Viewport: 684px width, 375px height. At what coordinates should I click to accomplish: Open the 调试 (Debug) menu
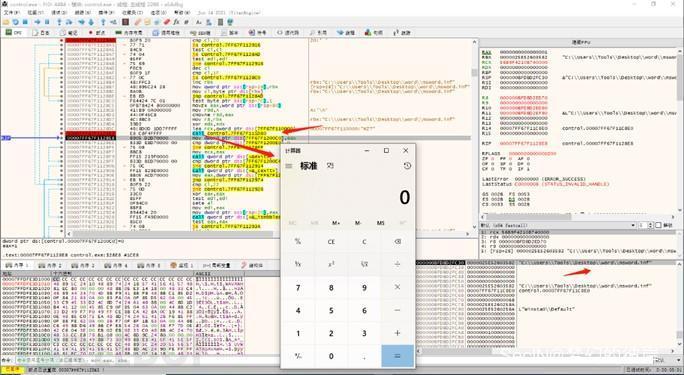point(58,13)
